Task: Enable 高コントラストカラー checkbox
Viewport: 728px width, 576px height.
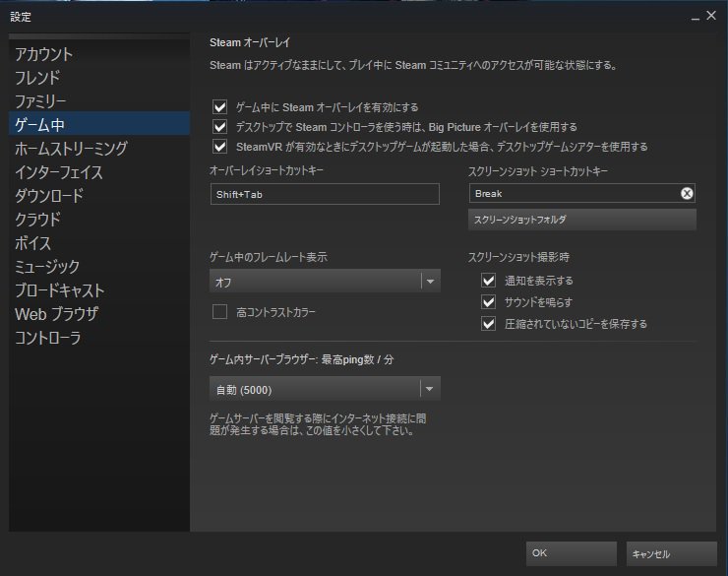Action: pyautogui.click(x=219, y=312)
